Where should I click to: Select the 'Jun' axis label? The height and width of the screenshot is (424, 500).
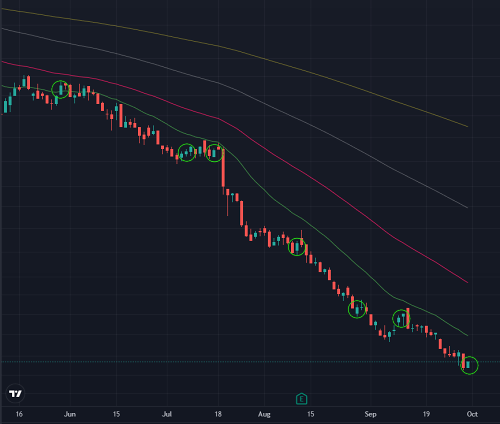(70, 414)
